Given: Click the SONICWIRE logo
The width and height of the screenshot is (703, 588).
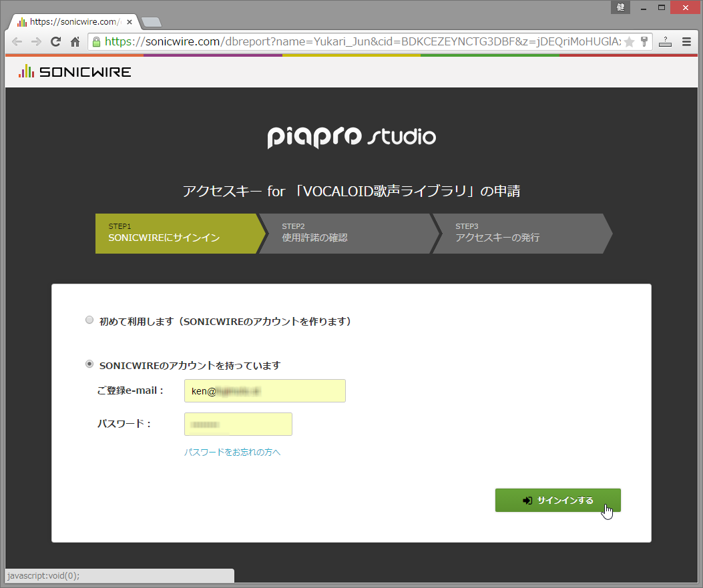Looking at the screenshot, I should pyautogui.click(x=75, y=71).
